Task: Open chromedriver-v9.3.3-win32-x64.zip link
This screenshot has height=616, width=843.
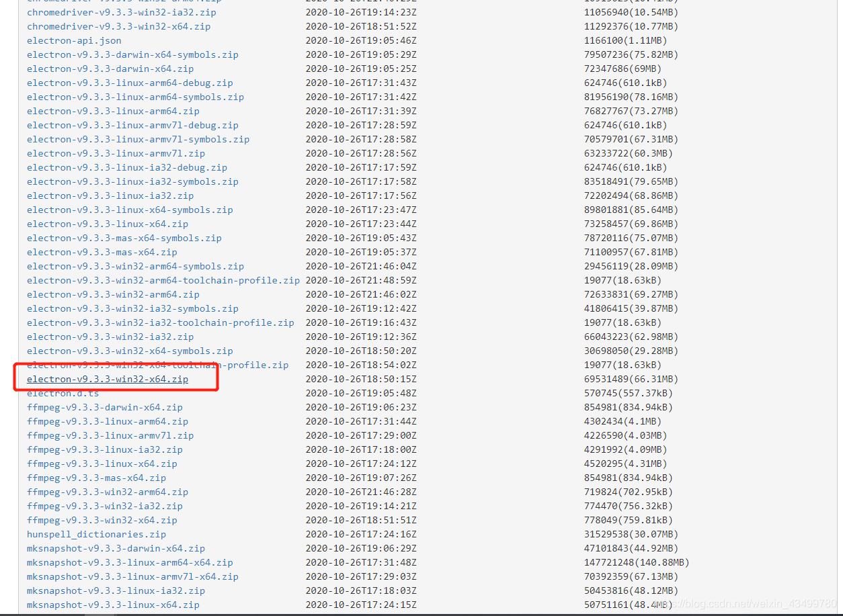Action: point(119,26)
